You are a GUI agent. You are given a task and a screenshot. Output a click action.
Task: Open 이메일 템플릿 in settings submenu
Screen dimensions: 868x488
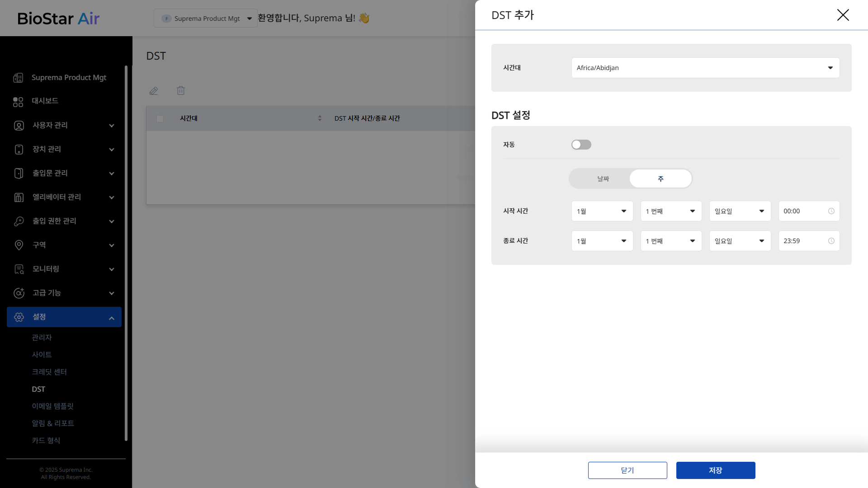click(x=52, y=406)
